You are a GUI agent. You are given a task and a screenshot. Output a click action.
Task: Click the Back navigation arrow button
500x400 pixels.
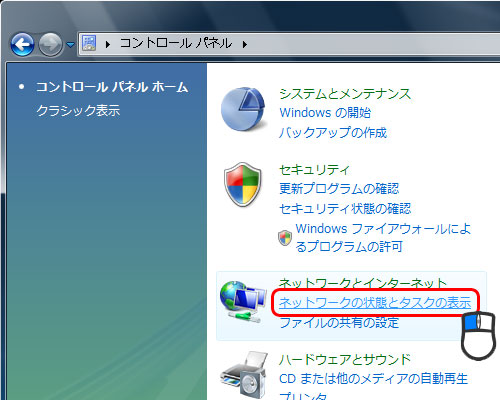click(x=22, y=44)
